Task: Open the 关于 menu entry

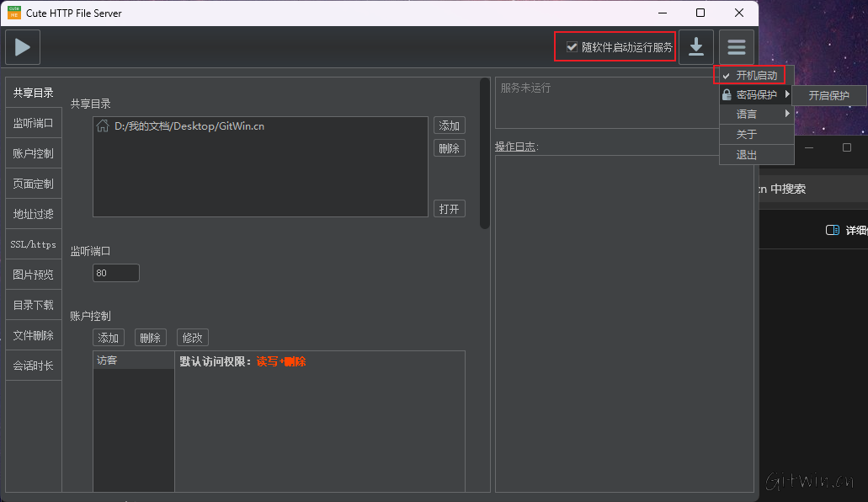Action: pyautogui.click(x=747, y=134)
